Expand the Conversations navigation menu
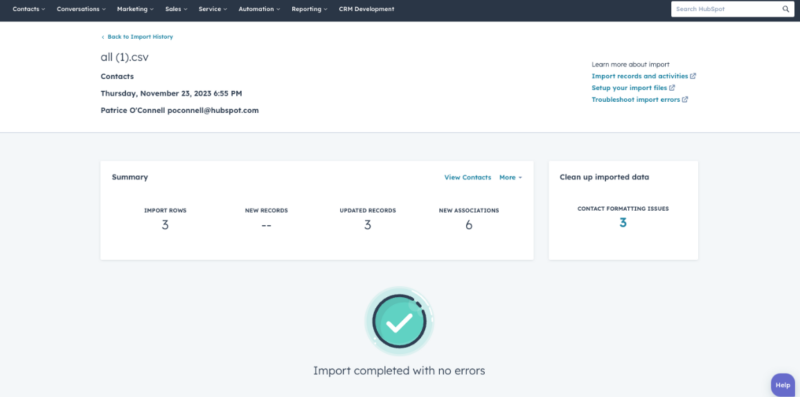 pos(81,9)
